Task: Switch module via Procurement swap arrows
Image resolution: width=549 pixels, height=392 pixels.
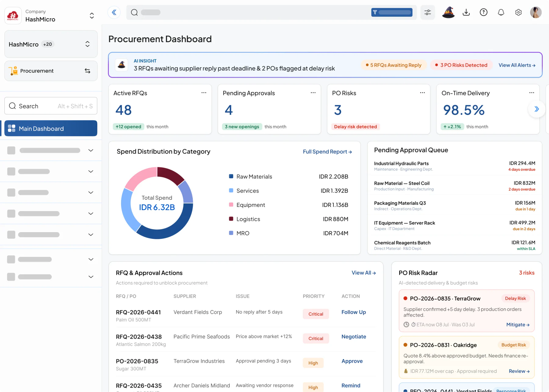Action: [88, 71]
